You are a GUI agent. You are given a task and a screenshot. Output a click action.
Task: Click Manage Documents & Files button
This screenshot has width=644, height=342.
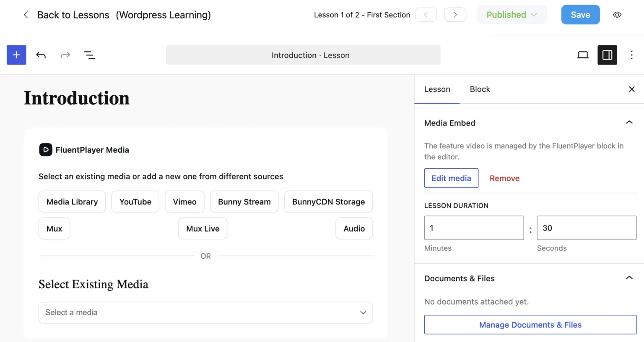(530, 325)
